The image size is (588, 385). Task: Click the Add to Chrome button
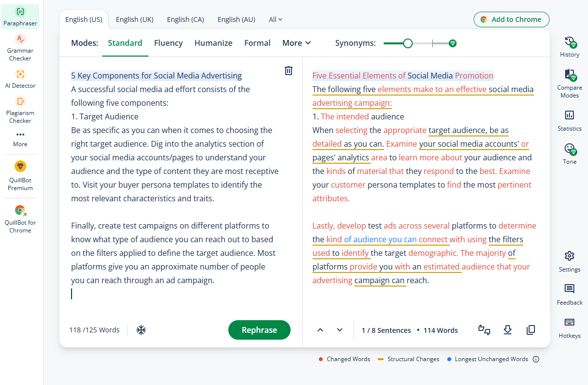click(x=511, y=19)
